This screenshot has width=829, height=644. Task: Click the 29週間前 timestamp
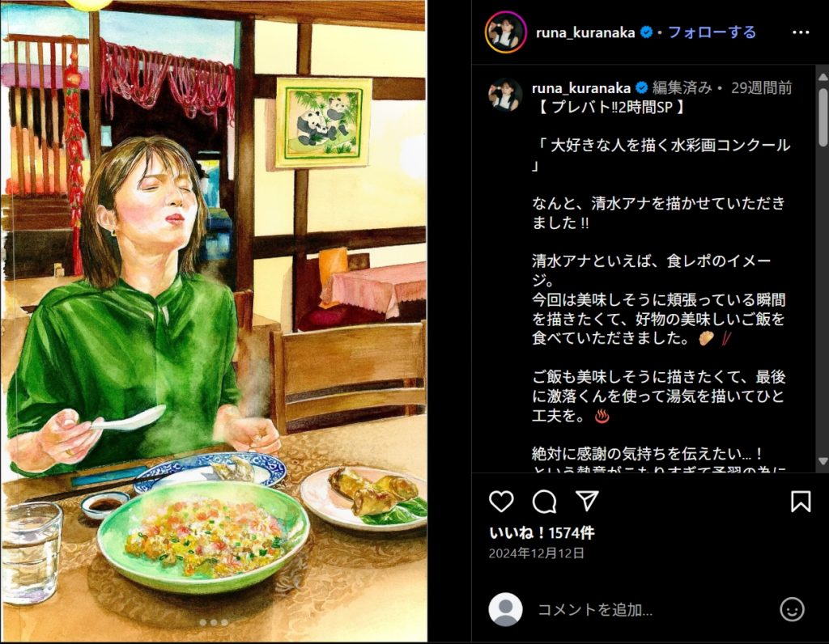761,87
